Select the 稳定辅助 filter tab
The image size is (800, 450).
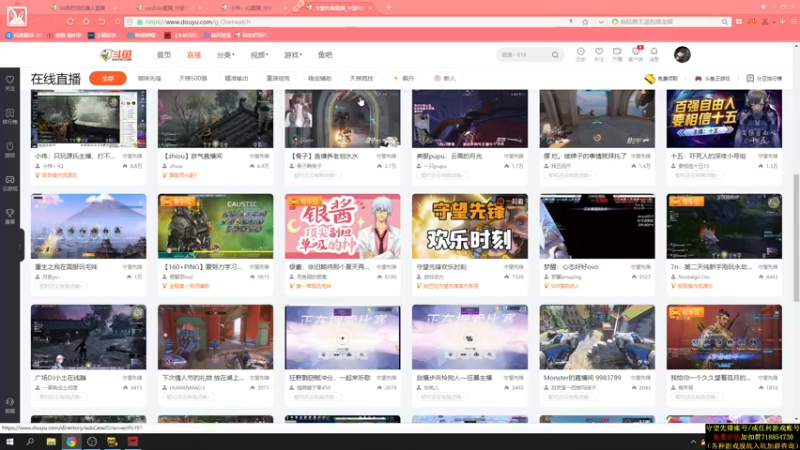point(320,79)
